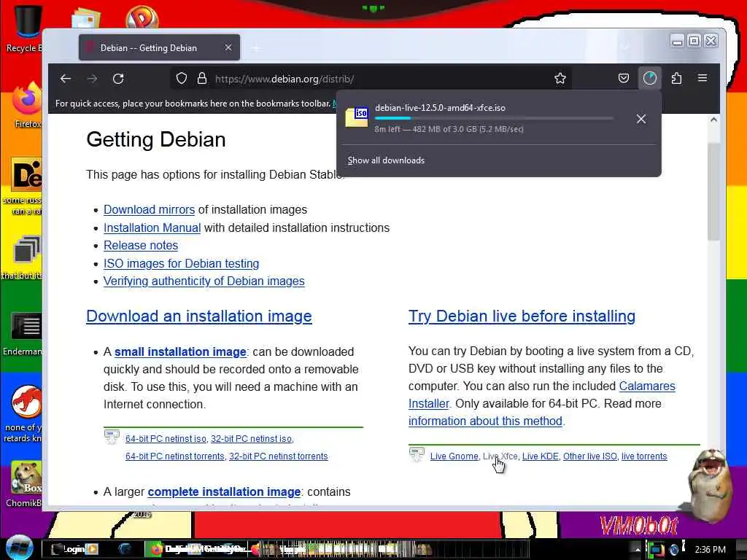Select the Debian -- Getting Debian tab
747x560 pixels.
pyautogui.click(x=159, y=47)
